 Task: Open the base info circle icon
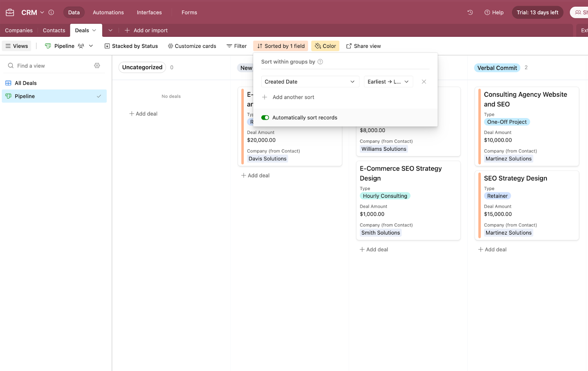point(51,13)
